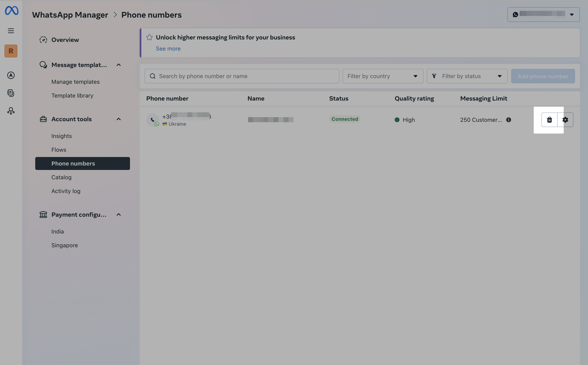
Task: Focus the phone number search field
Action: tap(242, 76)
